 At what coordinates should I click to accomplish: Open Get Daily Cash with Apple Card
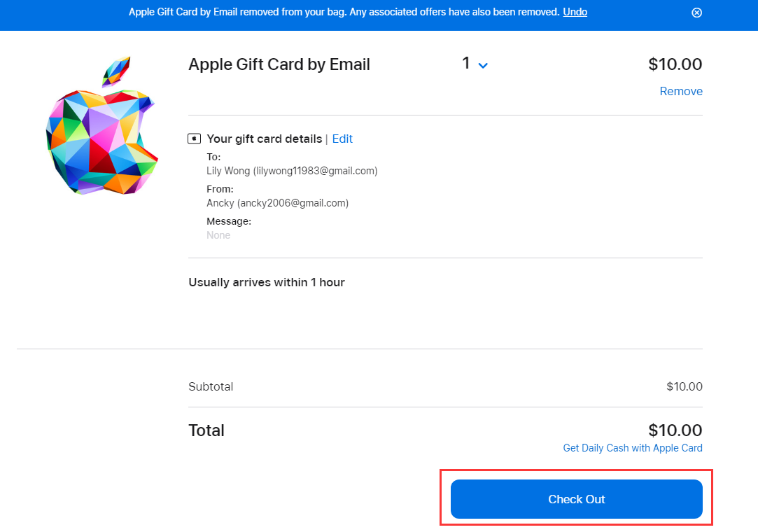click(632, 448)
